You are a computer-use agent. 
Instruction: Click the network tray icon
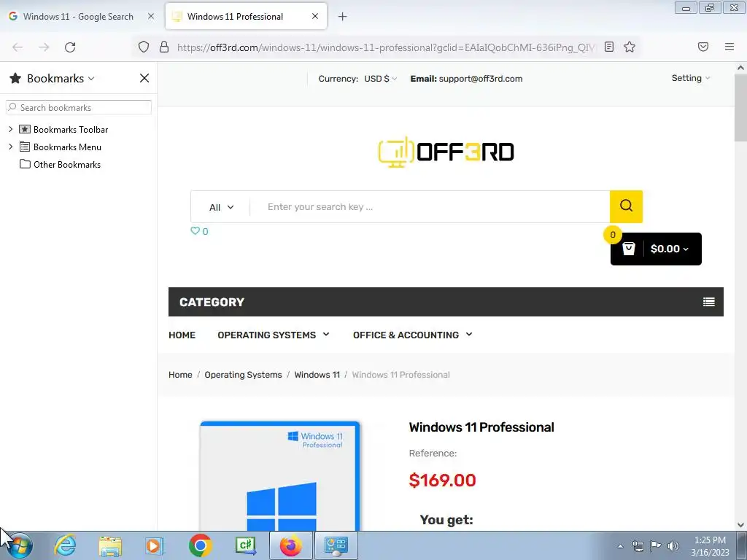click(x=638, y=545)
